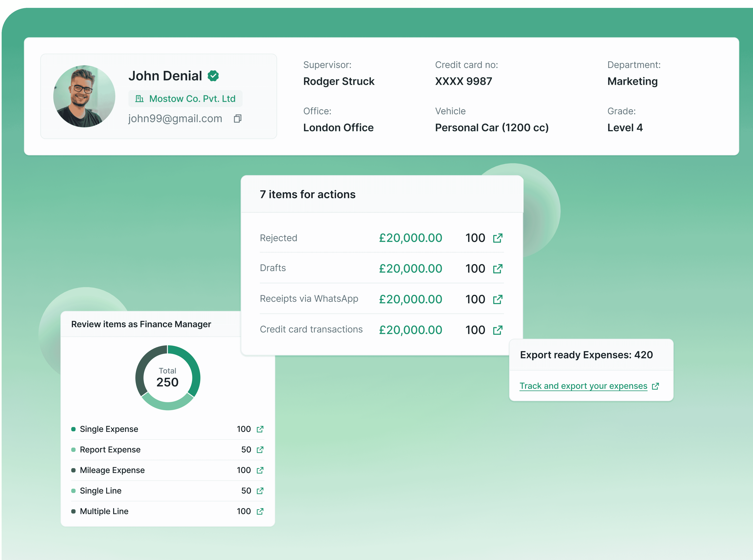Click the Receipts via WhatsApp amount £20,000.00
This screenshot has height=560, width=753.
click(411, 299)
